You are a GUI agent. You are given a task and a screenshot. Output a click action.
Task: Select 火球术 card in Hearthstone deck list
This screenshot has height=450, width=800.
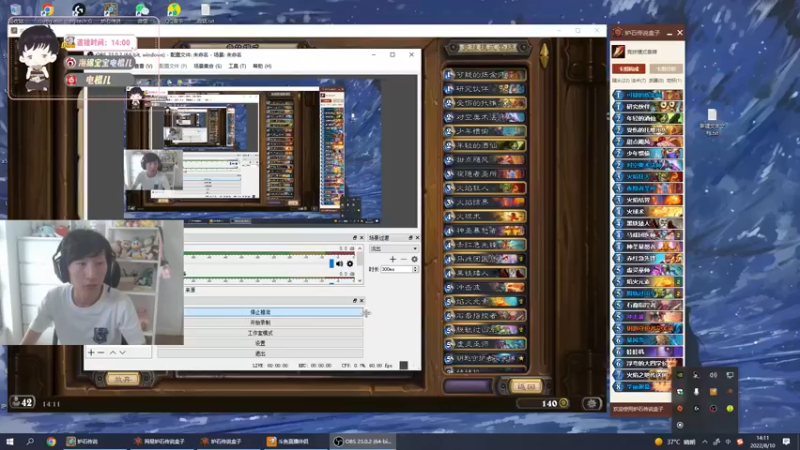485,216
